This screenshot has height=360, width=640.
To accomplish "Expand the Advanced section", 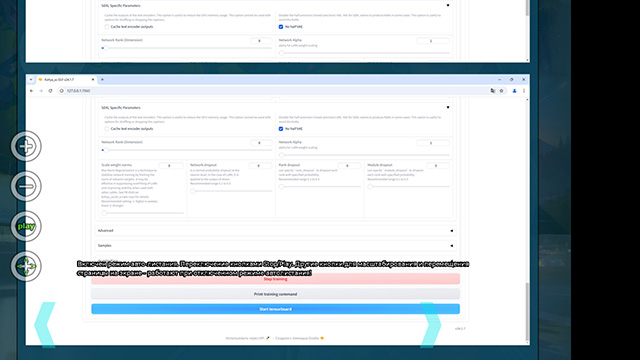I will (x=276, y=231).
